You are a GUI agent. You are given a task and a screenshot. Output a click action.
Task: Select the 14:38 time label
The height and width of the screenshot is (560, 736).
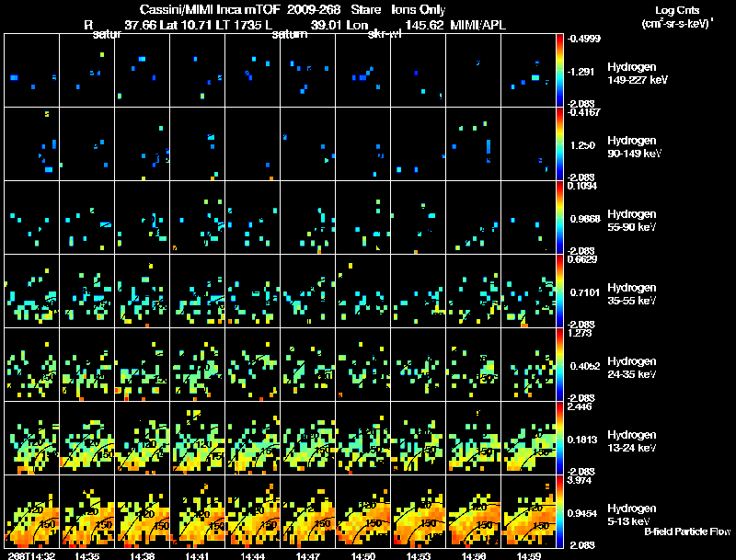pyautogui.click(x=143, y=555)
